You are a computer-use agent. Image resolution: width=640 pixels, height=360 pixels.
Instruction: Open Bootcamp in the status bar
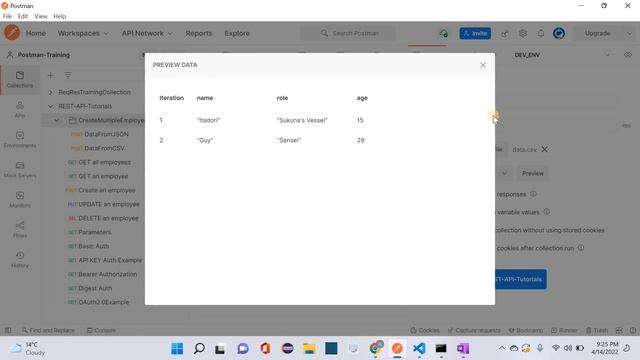pyautogui.click(x=526, y=330)
